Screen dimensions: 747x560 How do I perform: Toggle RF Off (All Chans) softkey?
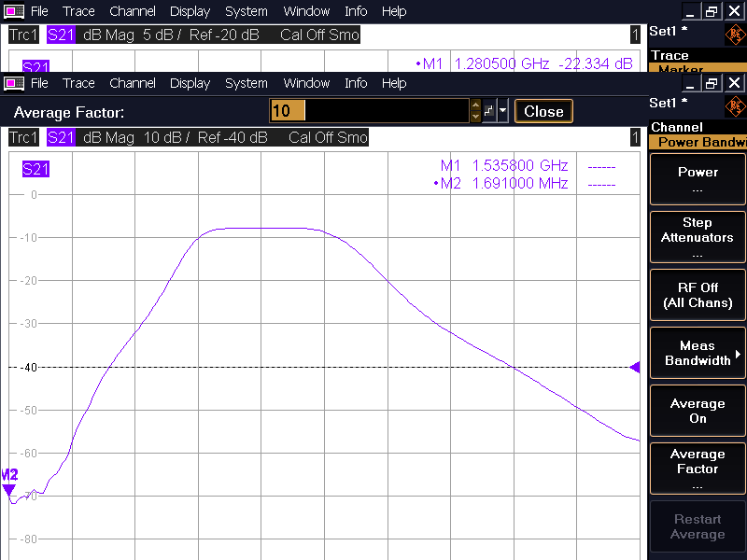(x=698, y=295)
